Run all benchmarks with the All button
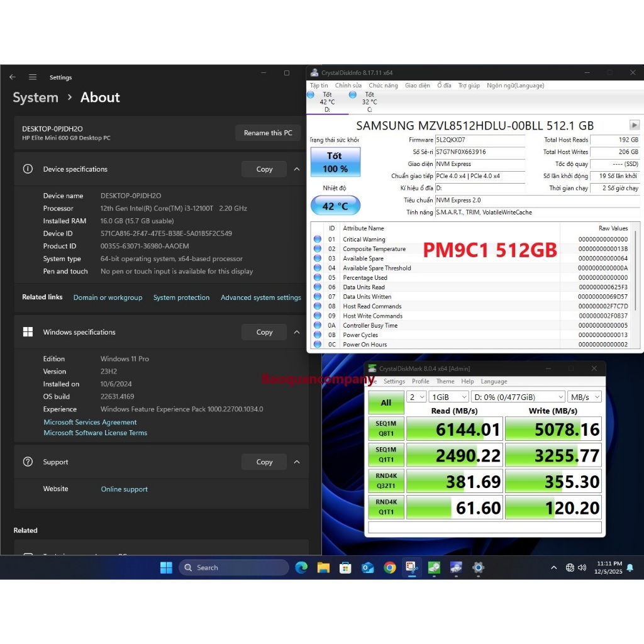 point(386,402)
